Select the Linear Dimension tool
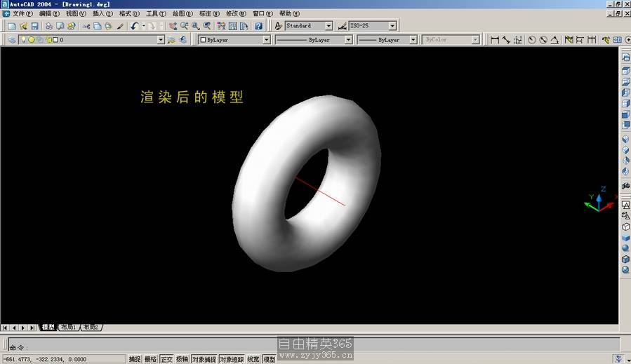Screen dimensions: 631x364 (494, 40)
